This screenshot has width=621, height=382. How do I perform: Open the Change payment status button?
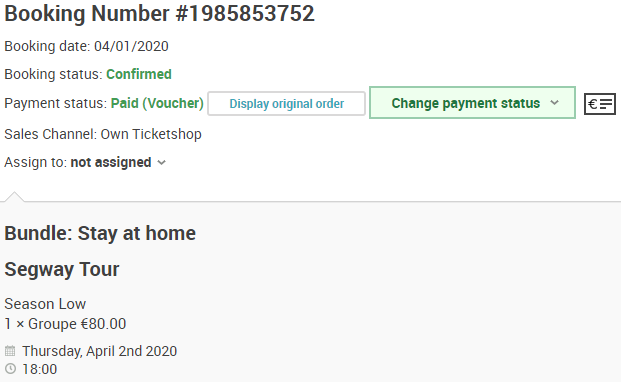point(472,103)
